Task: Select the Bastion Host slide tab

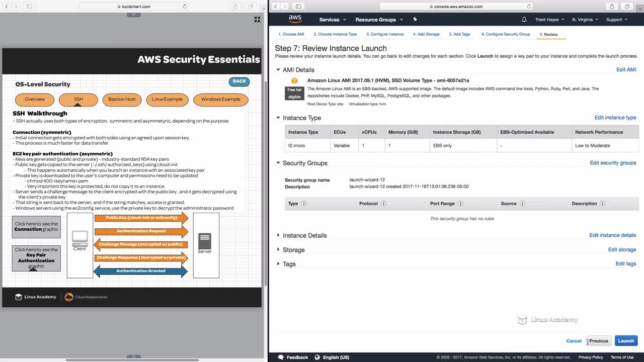Action: pyautogui.click(x=122, y=99)
